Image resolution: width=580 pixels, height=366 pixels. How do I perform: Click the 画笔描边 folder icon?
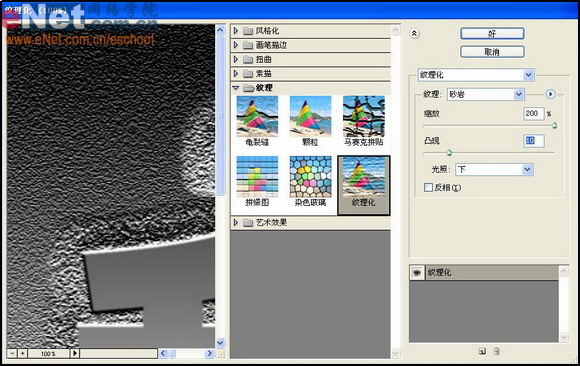tap(248, 45)
